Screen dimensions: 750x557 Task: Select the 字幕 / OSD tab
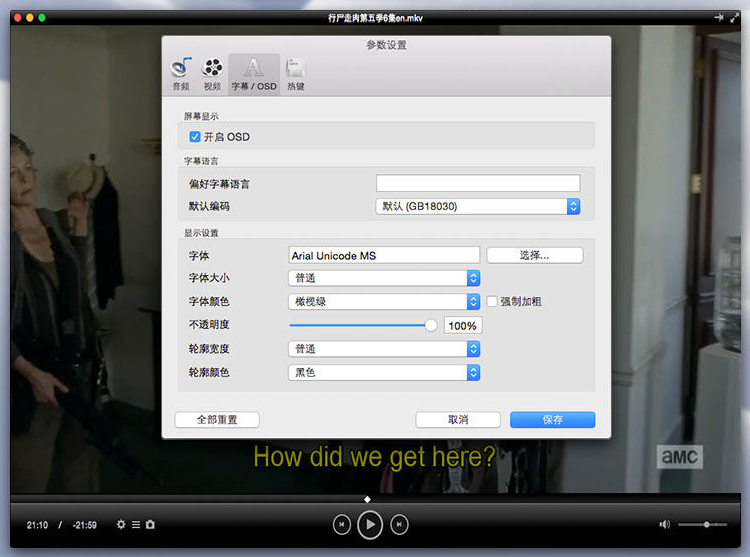click(254, 74)
